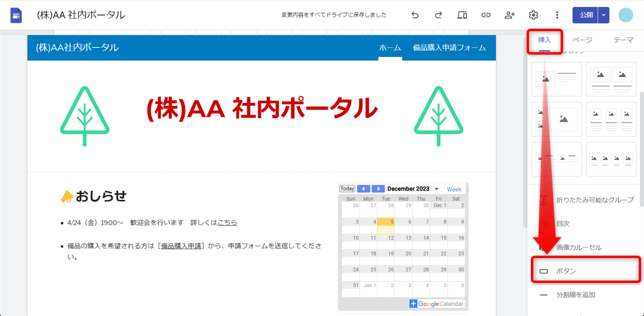Open the Google Sites home logo
644x316 pixels.
pos(16,15)
